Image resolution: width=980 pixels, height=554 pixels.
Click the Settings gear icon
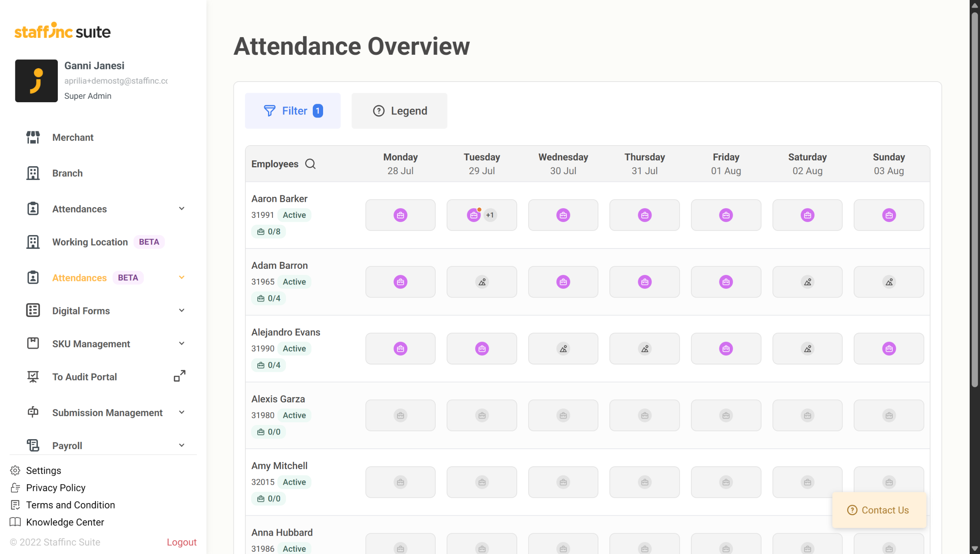point(15,471)
